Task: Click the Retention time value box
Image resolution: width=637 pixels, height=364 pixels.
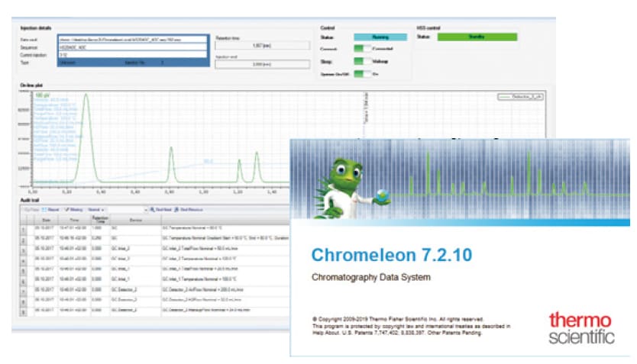Action: click(263, 46)
